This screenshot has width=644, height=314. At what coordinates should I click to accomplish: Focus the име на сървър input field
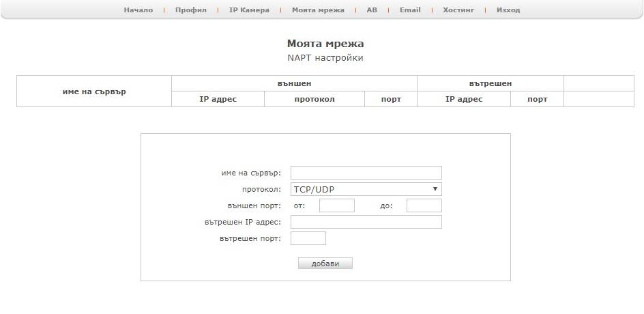coord(366,173)
